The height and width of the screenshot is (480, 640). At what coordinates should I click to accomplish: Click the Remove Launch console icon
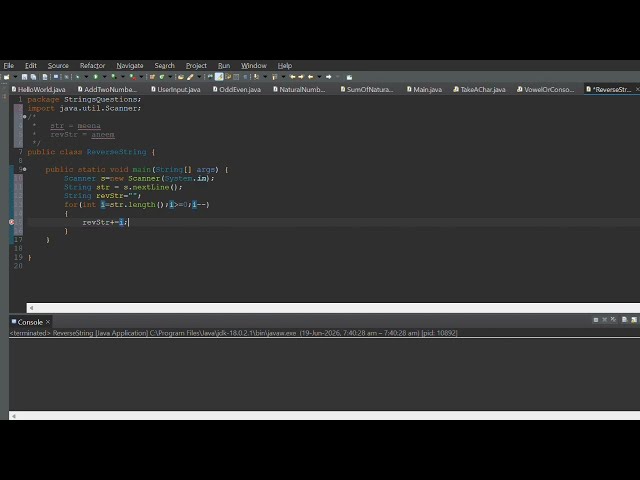tap(604, 320)
